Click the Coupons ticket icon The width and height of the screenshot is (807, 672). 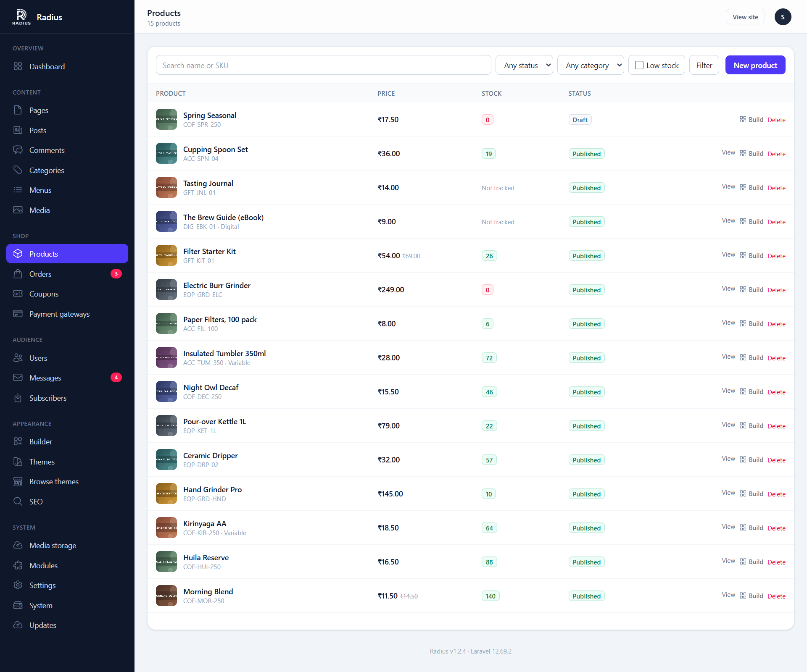[x=18, y=294]
